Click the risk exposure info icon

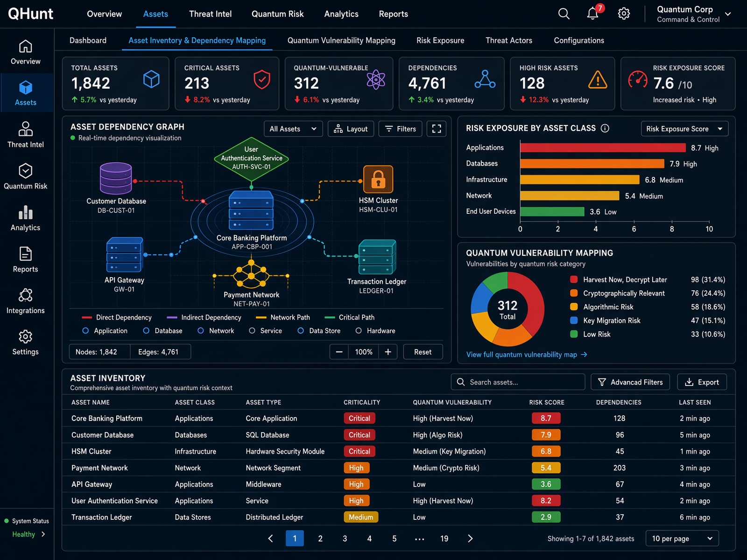point(605,128)
